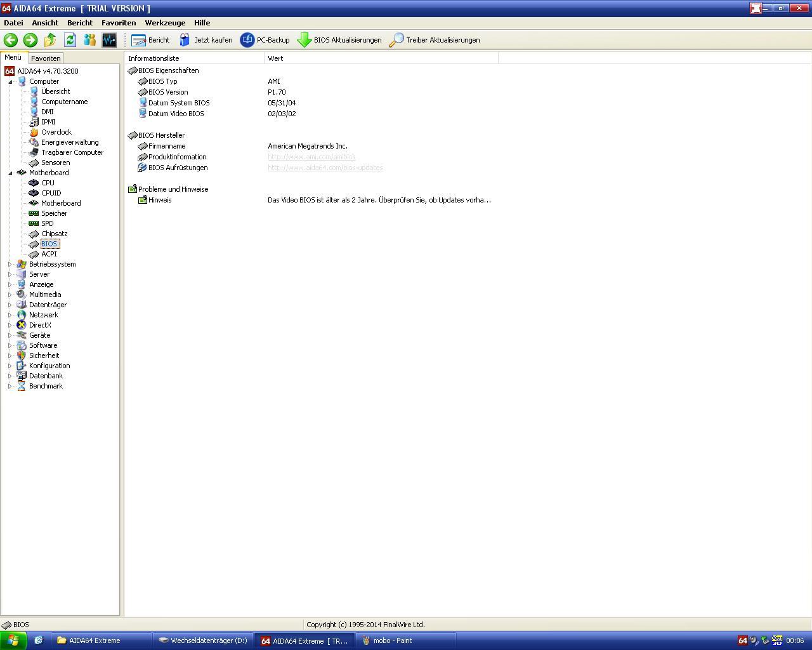
Task: Click the Wert column header
Action: coord(381,58)
